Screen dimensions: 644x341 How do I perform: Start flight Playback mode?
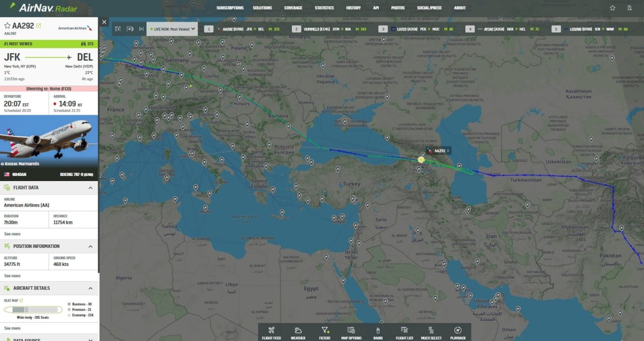pyautogui.click(x=457, y=332)
